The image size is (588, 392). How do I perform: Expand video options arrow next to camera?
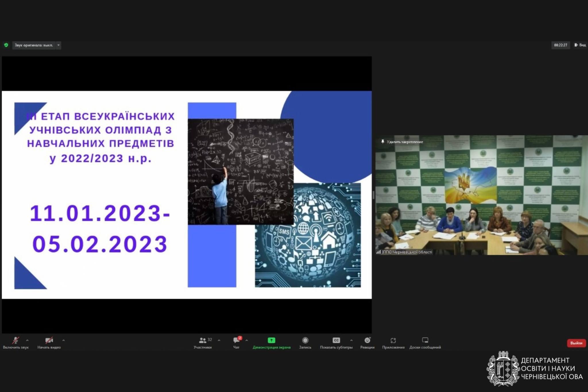pos(63,340)
